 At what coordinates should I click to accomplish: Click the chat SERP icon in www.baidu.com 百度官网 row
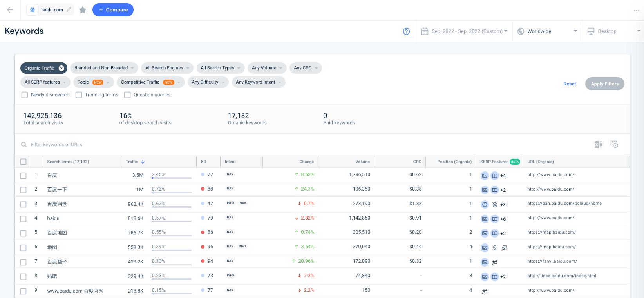tap(485, 291)
